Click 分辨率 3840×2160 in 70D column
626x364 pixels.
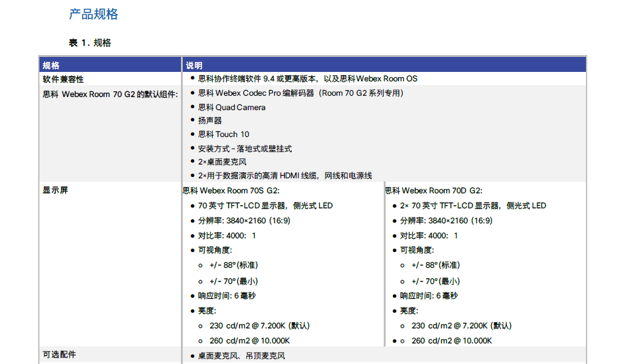(x=446, y=221)
